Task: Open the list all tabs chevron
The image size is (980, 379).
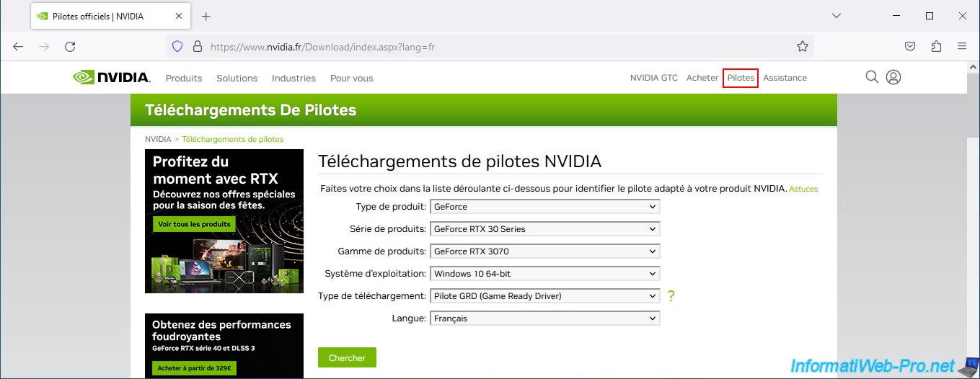Action: [836, 15]
